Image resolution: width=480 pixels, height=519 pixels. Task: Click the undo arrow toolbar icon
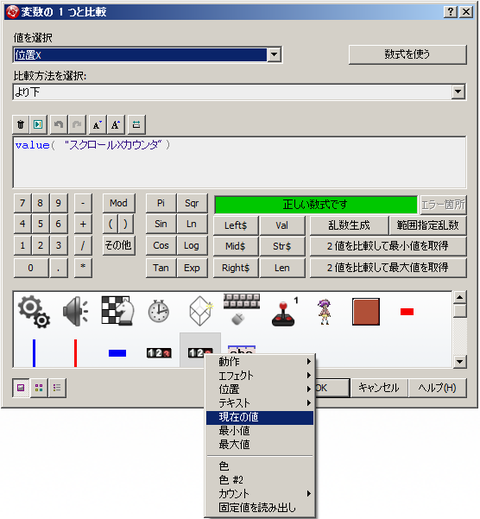pyautogui.click(x=59, y=125)
